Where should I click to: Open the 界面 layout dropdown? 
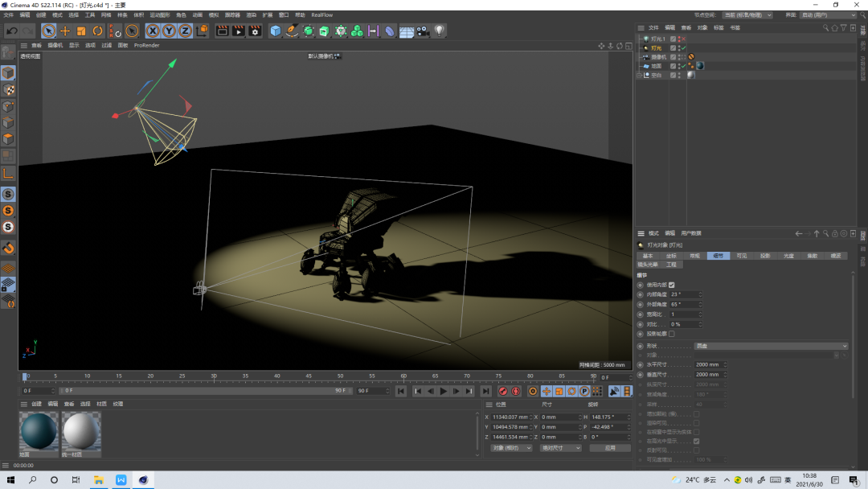(828, 15)
